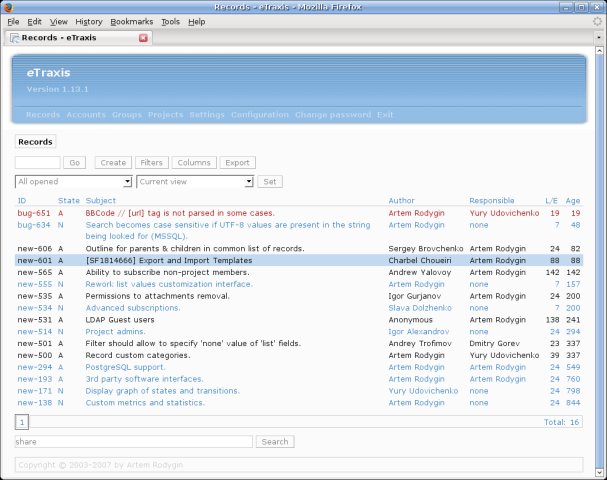Click the Search button
Screen dimensions: 607x480
(x=274, y=441)
